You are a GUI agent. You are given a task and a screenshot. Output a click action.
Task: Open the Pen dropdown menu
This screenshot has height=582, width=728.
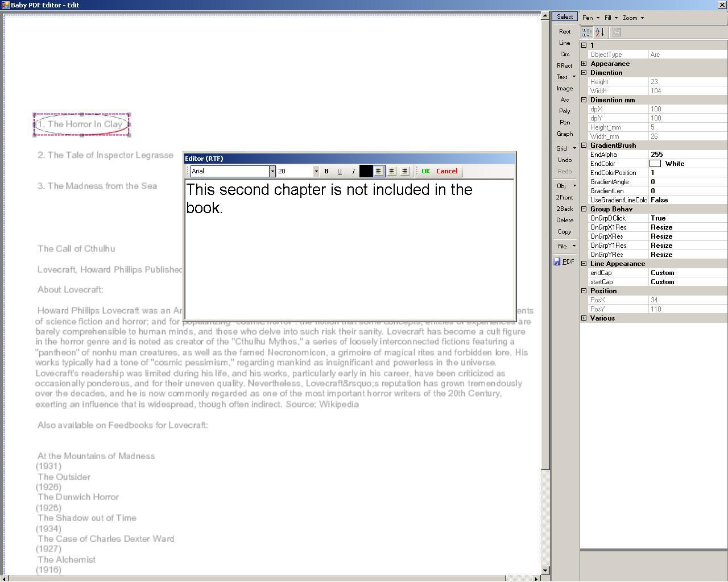[x=590, y=18]
